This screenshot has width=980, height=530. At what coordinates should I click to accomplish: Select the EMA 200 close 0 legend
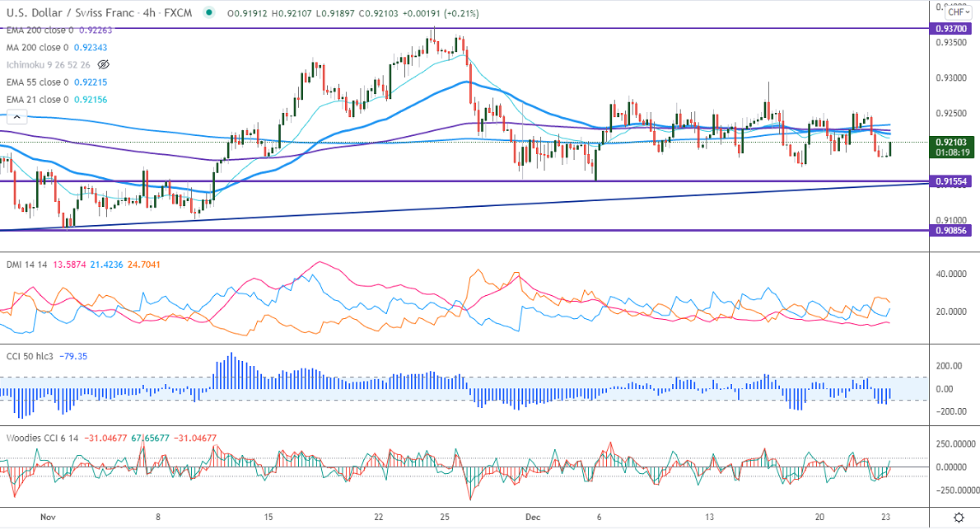point(40,30)
